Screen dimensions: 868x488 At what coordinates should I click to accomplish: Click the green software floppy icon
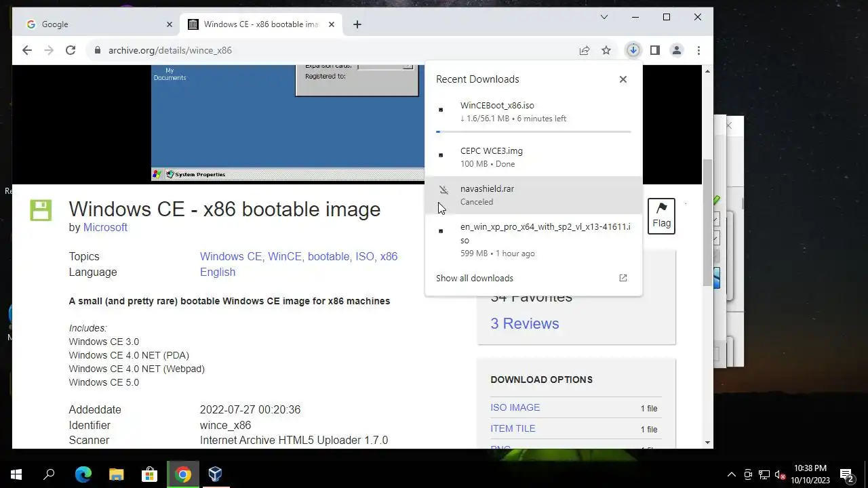pos(41,210)
